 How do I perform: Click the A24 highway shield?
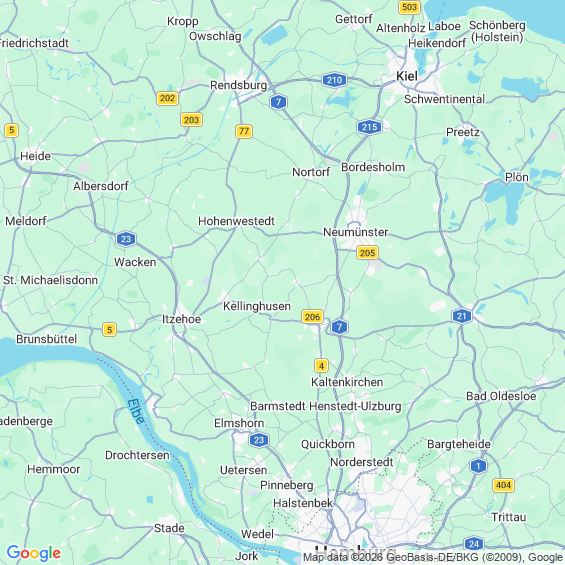(x=474, y=544)
